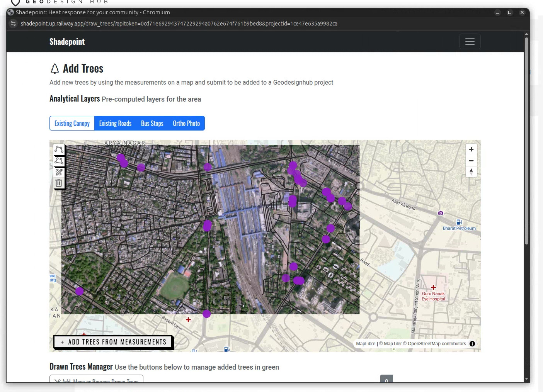Click Add Trees From Measurements button
The height and width of the screenshot is (392, 543).
113,342
